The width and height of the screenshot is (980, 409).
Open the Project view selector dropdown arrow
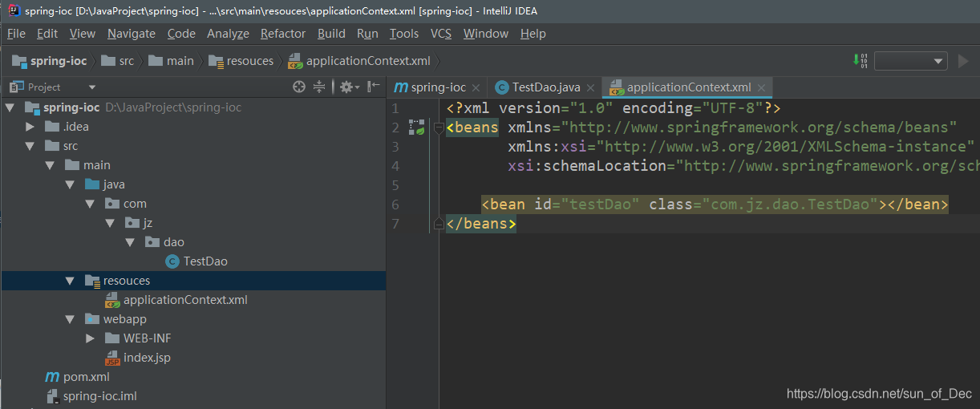click(92, 87)
